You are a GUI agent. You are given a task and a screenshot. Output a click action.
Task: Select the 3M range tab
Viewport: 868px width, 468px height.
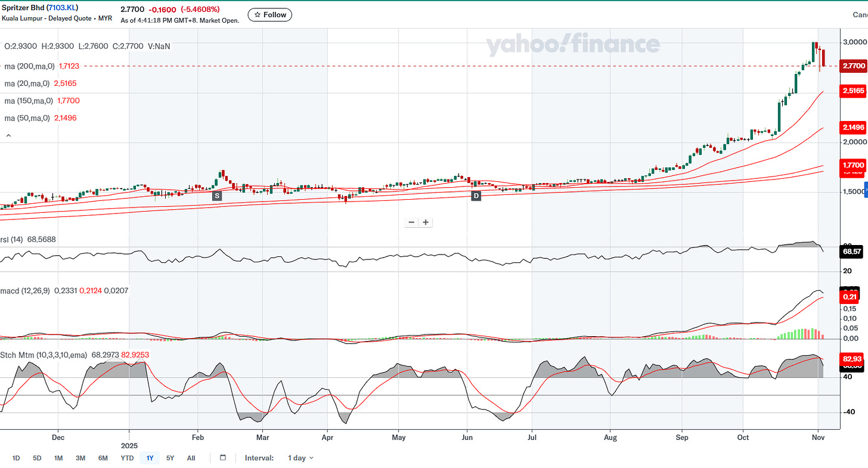pos(80,458)
